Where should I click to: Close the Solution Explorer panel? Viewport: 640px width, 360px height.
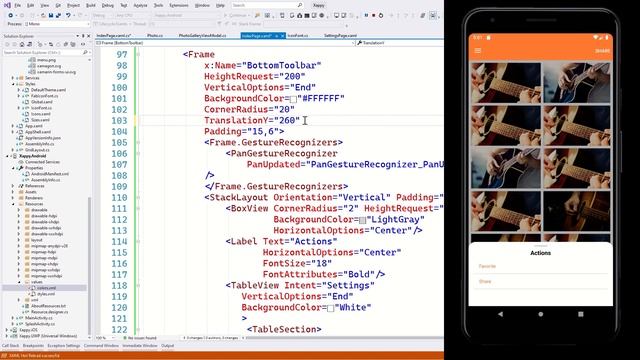[x=89, y=36]
